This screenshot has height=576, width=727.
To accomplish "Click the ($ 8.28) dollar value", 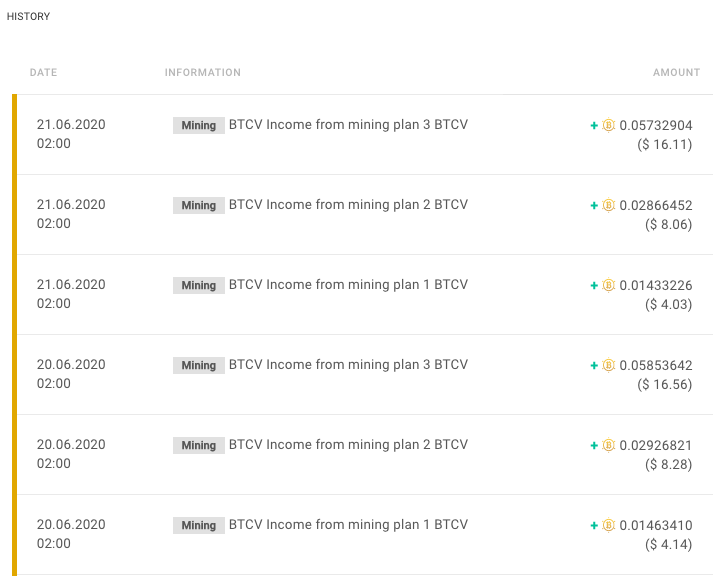I will point(668,464).
